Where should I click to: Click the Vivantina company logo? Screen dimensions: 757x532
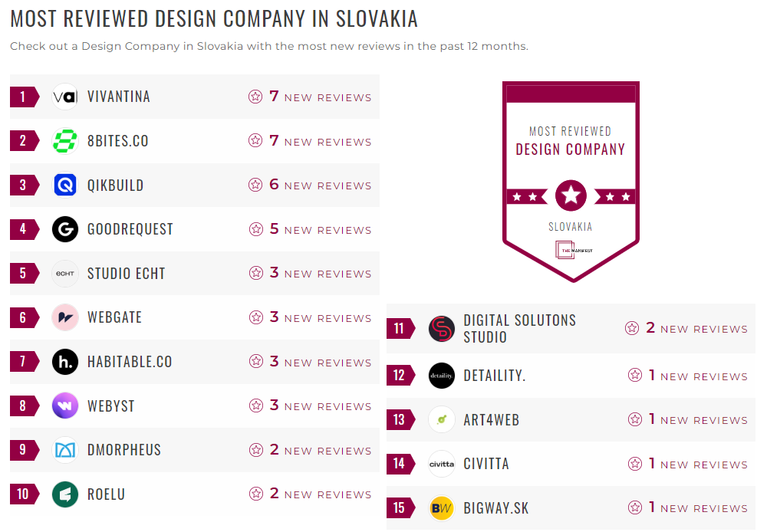(65, 97)
